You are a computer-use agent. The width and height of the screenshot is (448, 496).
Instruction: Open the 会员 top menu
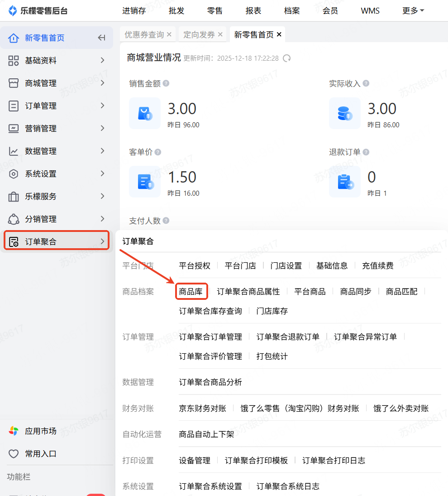[330, 11]
